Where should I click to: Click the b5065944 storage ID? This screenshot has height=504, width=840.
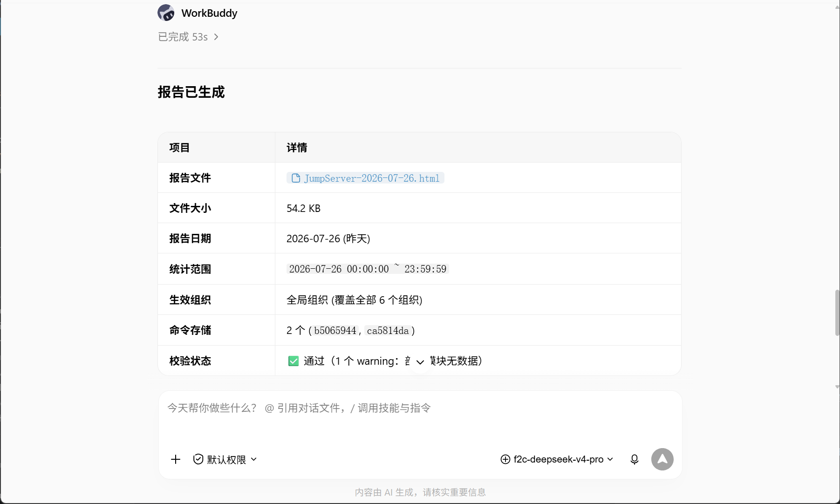click(335, 330)
